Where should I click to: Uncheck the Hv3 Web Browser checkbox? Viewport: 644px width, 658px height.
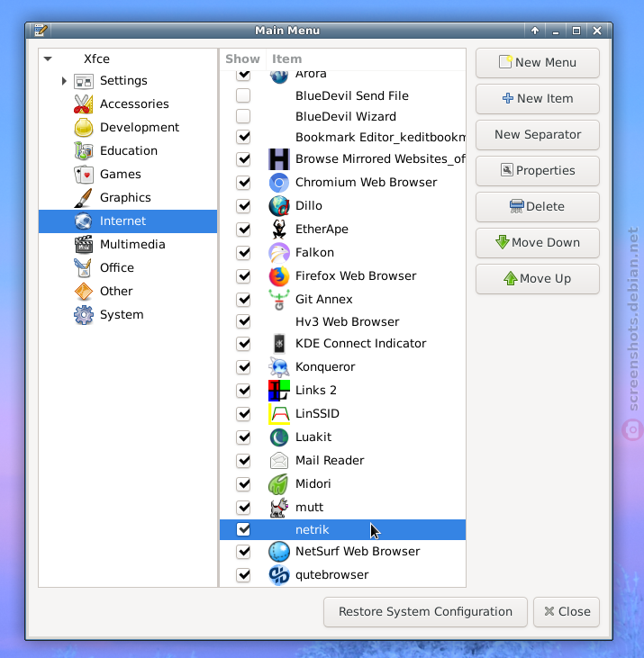pyautogui.click(x=243, y=321)
